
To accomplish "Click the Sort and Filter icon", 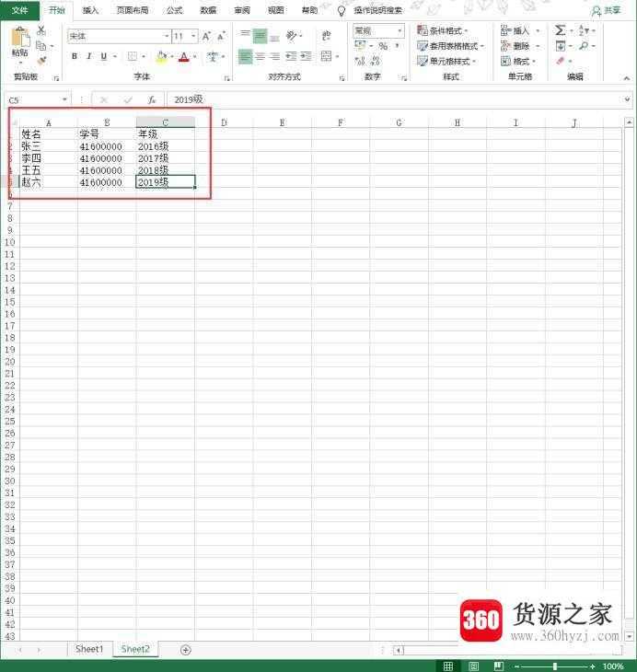I will click(x=584, y=30).
